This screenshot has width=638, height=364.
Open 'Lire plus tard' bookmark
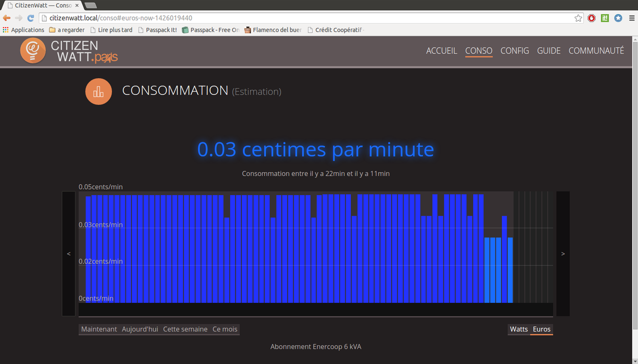(111, 30)
